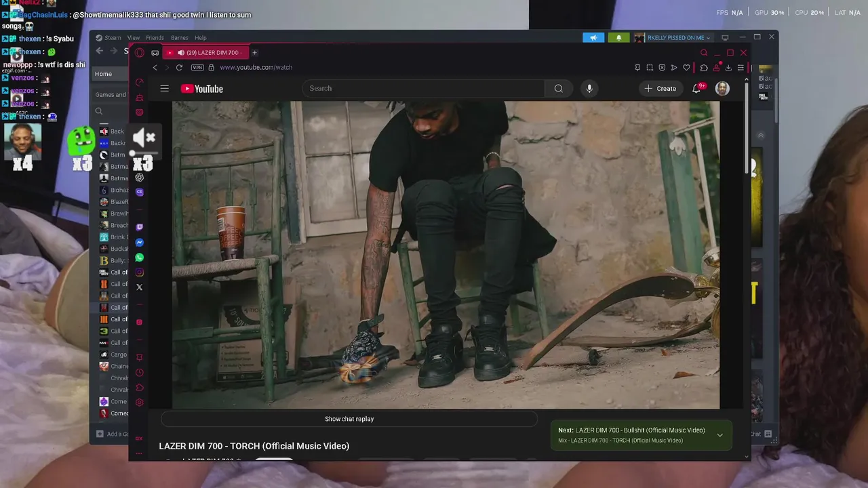This screenshot has height=488, width=868.
Task: Click the Steam library search magnifier
Action: pyautogui.click(x=99, y=111)
